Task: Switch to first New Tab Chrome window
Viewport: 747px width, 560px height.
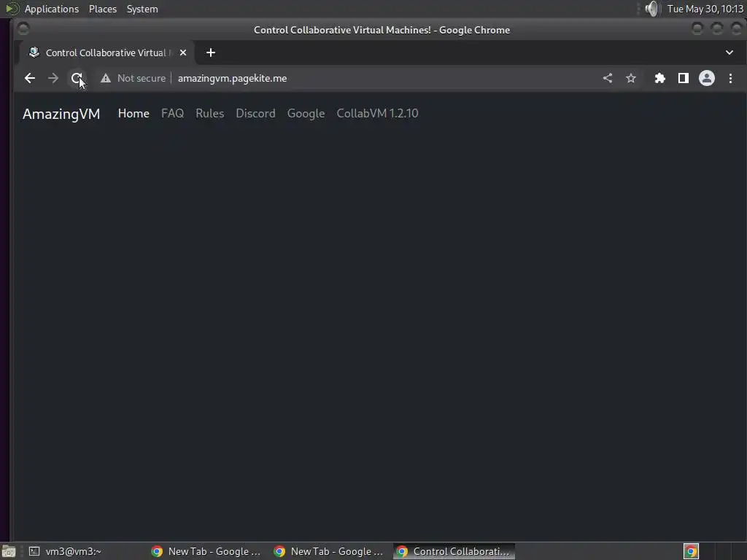Action: pyautogui.click(x=206, y=551)
